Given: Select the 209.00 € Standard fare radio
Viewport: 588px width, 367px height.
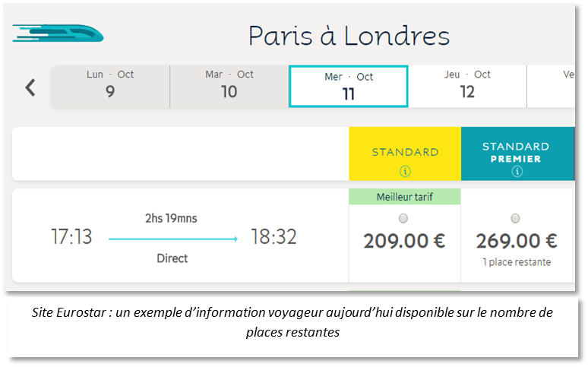Looking at the screenshot, I should tap(403, 218).
